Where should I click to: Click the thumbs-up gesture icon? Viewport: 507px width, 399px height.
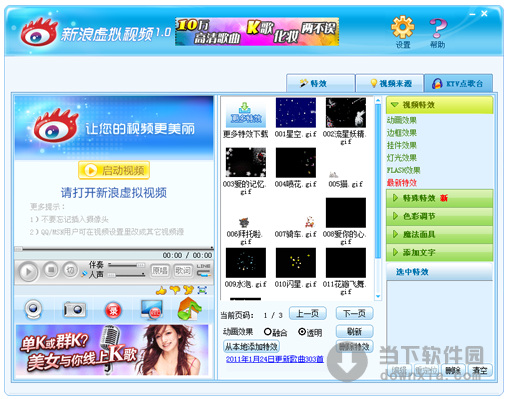(161, 290)
